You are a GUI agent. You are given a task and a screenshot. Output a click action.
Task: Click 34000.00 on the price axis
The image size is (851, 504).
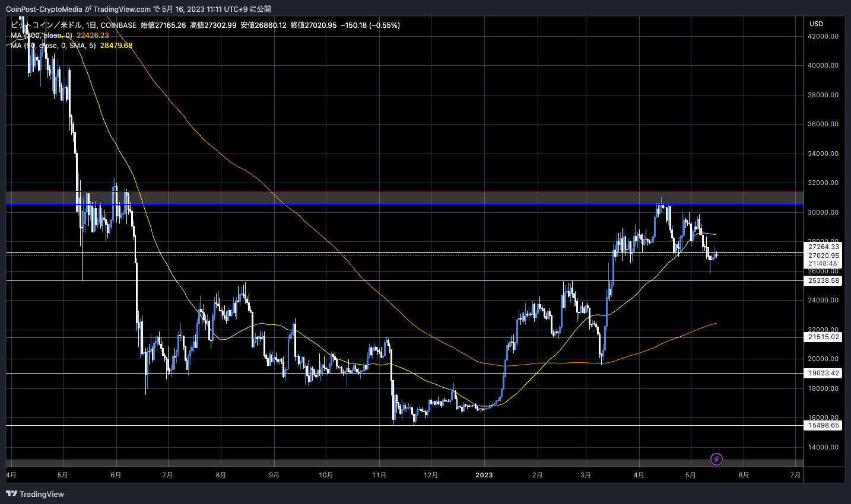tap(824, 154)
